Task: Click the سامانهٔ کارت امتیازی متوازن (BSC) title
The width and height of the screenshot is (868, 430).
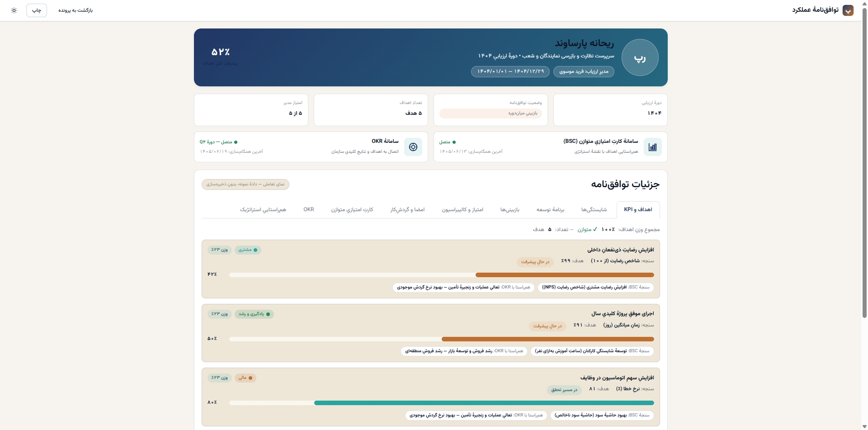Action: [x=601, y=142]
